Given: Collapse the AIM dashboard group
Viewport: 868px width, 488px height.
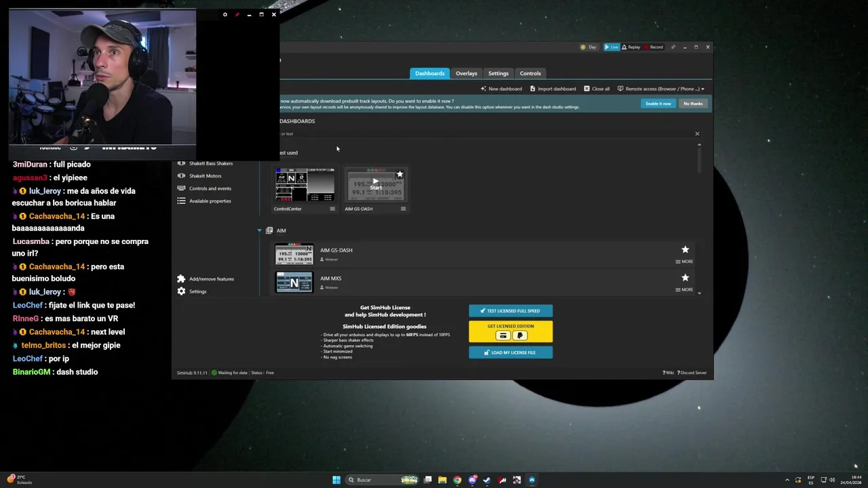Looking at the screenshot, I should tap(259, 230).
